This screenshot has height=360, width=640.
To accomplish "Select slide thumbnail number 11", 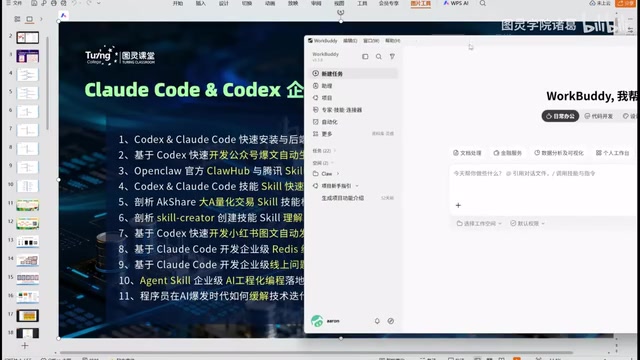I will (28, 204).
